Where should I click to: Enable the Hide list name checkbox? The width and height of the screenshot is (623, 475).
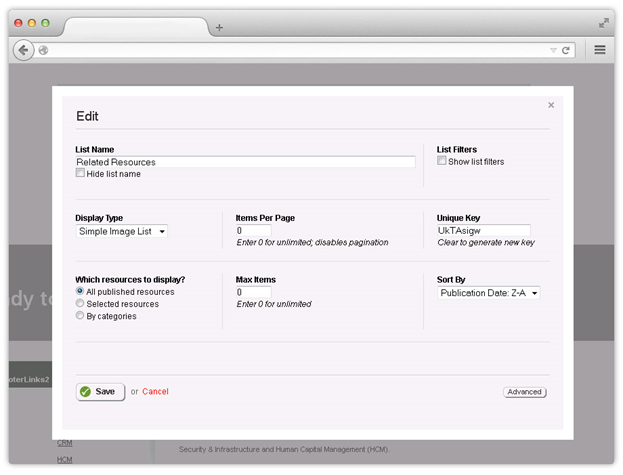(x=80, y=173)
